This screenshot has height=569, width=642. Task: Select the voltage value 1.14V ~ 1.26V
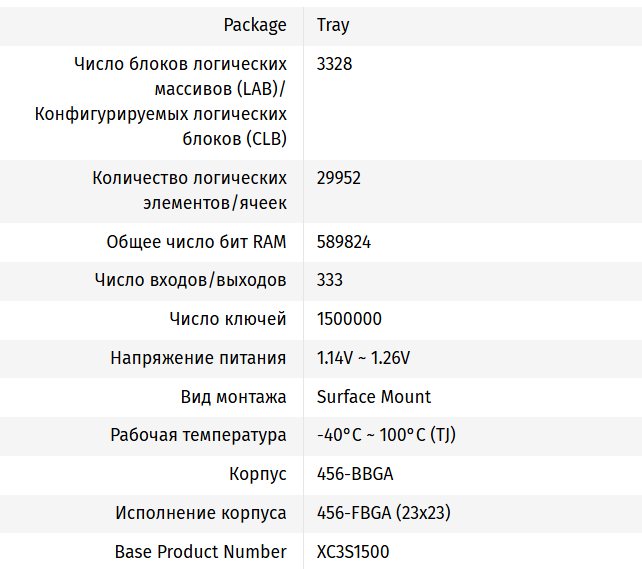click(x=363, y=358)
